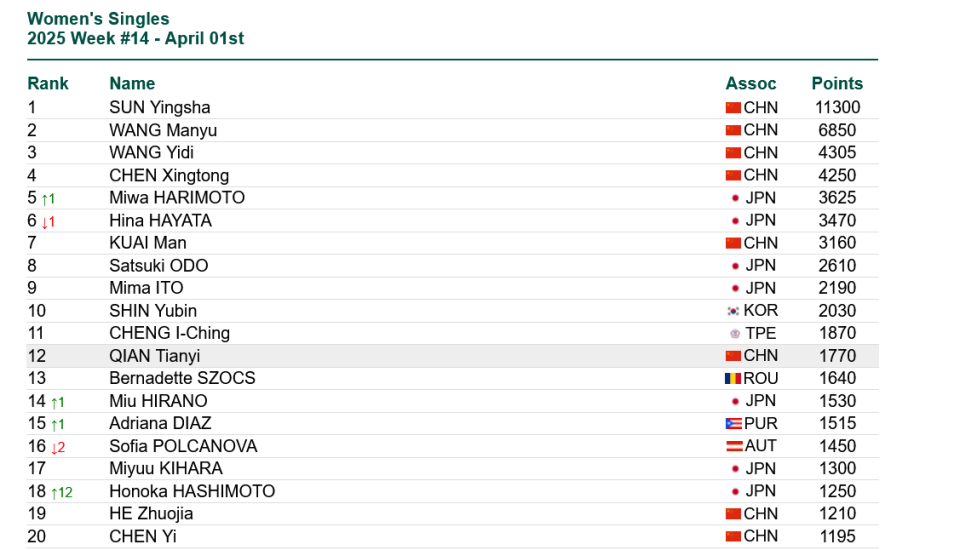Open player SUN Yingsha
Screen dimensions: 960x550
point(160,108)
